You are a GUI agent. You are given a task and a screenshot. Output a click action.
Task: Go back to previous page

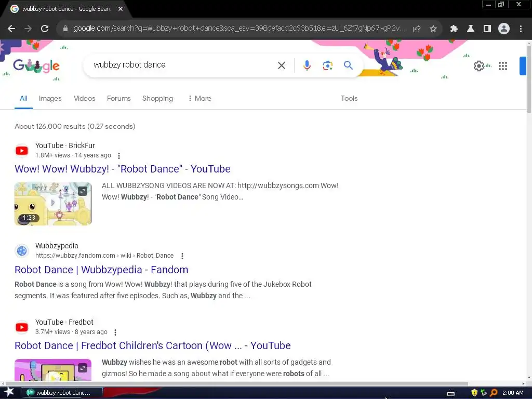[x=11, y=29]
